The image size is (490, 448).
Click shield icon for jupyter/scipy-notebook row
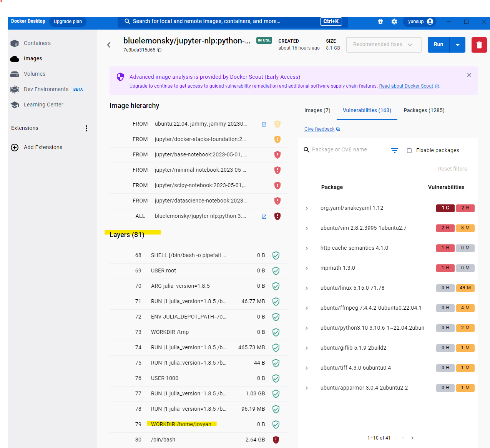click(277, 186)
